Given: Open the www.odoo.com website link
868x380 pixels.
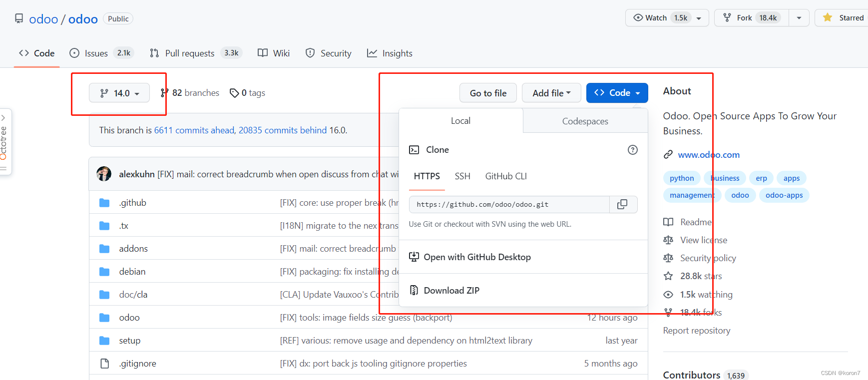Looking at the screenshot, I should click(709, 155).
